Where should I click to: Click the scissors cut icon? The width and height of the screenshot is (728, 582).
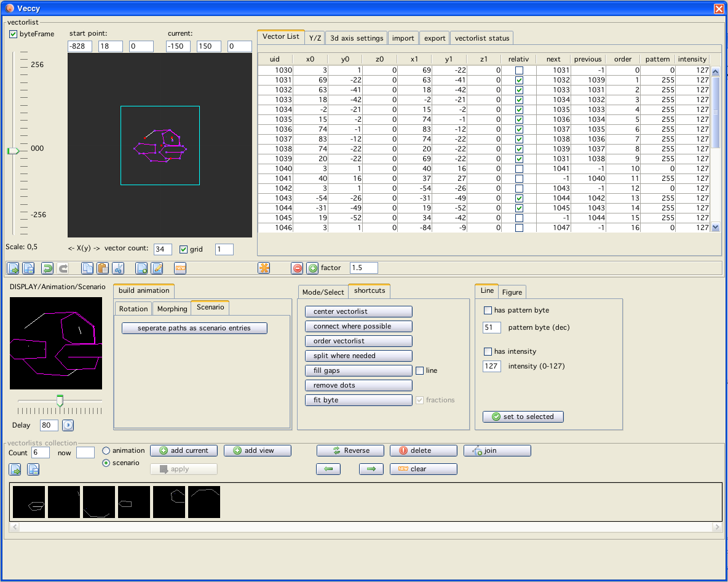tap(119, 268)
